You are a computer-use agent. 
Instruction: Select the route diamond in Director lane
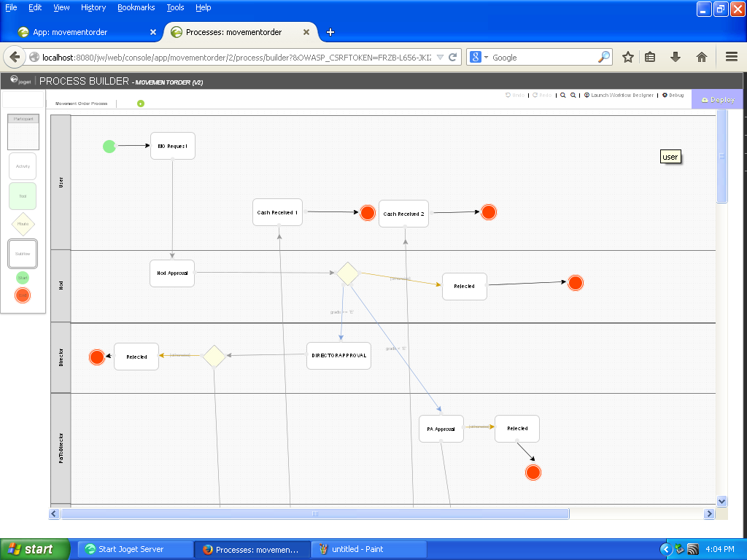tap(214, 357)
